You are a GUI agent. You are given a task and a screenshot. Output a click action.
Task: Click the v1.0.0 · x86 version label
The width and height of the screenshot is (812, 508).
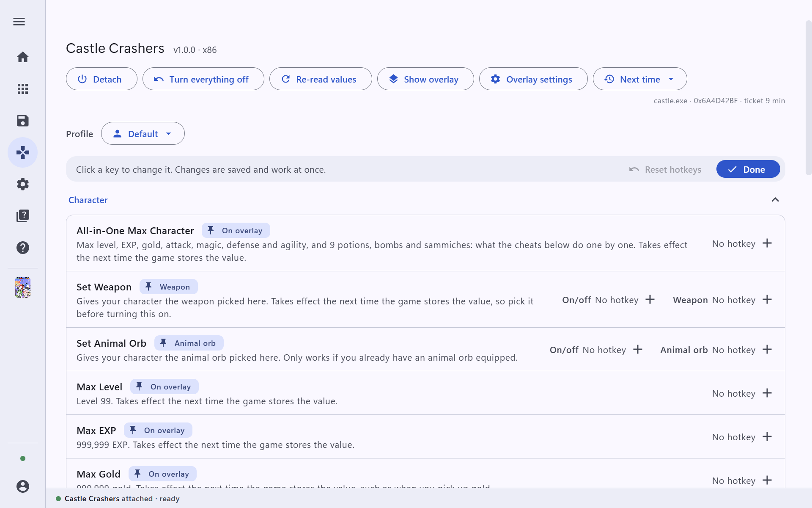[x=195, y=50]
